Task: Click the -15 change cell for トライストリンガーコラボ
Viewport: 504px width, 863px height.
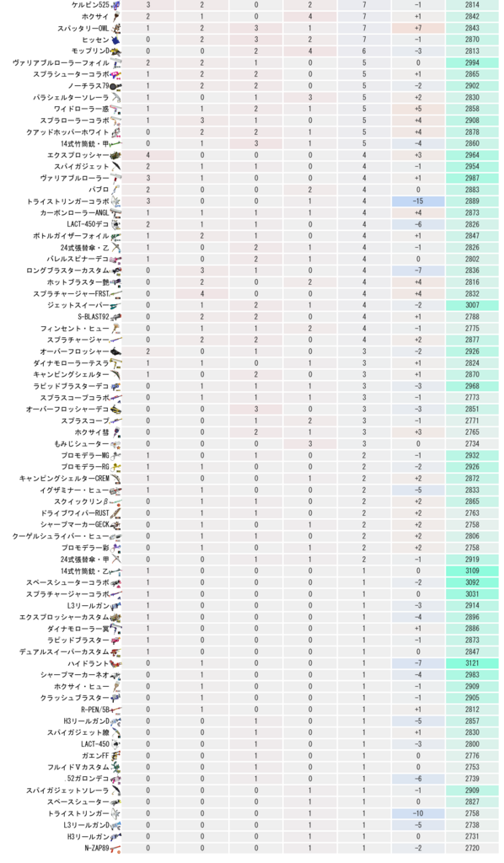Action: [x=418, y=201]
